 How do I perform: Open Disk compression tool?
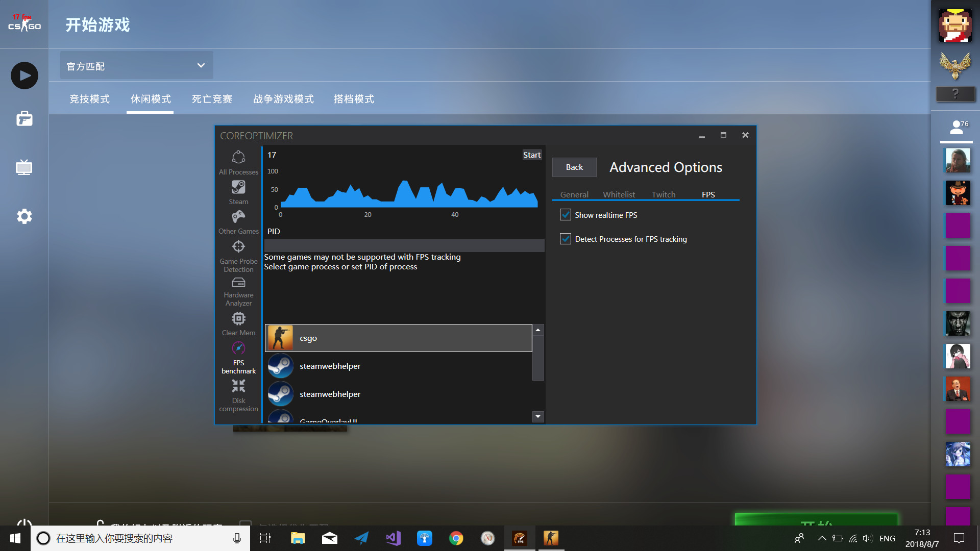point(238,395)
